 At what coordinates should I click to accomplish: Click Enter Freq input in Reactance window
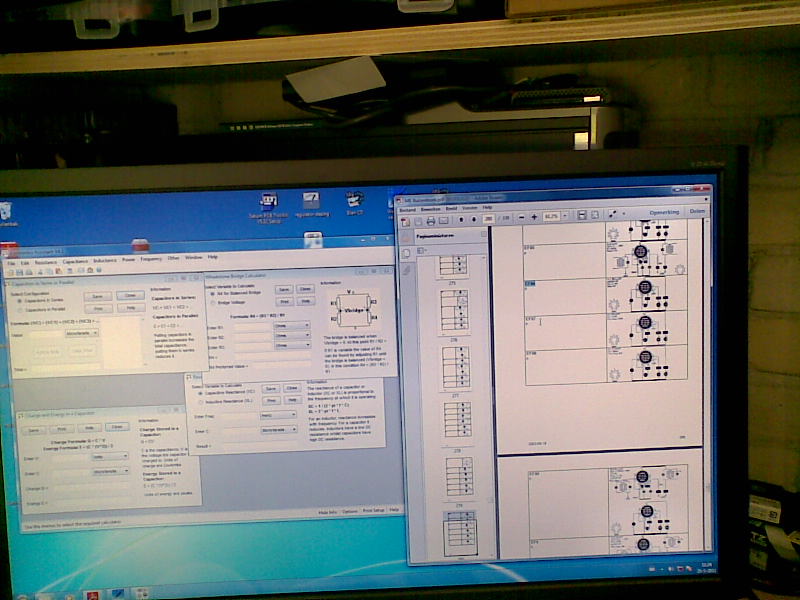point(239,416)
